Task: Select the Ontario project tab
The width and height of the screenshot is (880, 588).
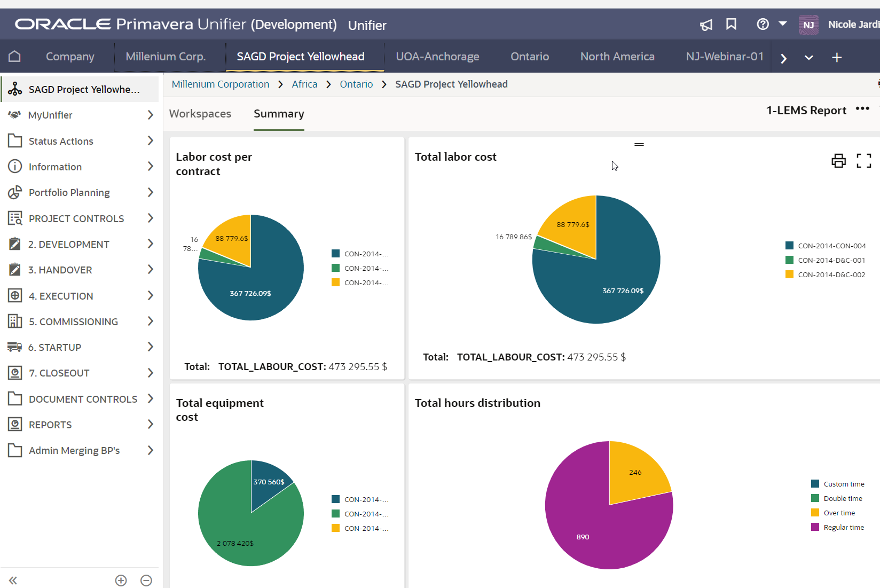Action: click(x=529, y=56)
